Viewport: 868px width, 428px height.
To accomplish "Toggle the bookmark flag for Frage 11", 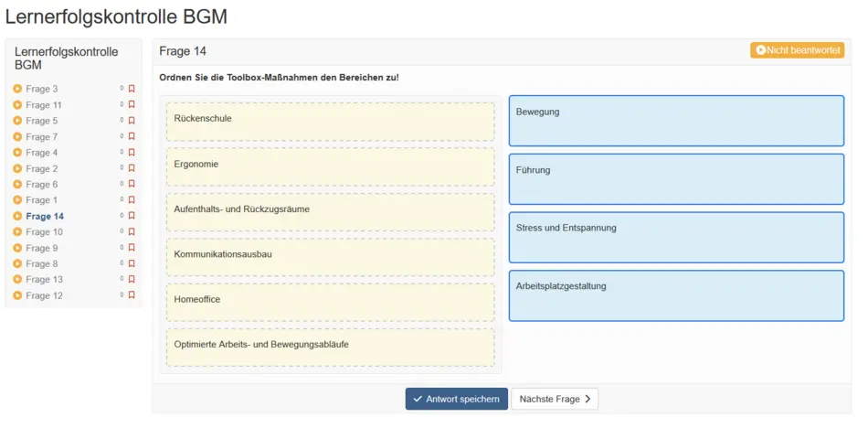I will 132,105.
